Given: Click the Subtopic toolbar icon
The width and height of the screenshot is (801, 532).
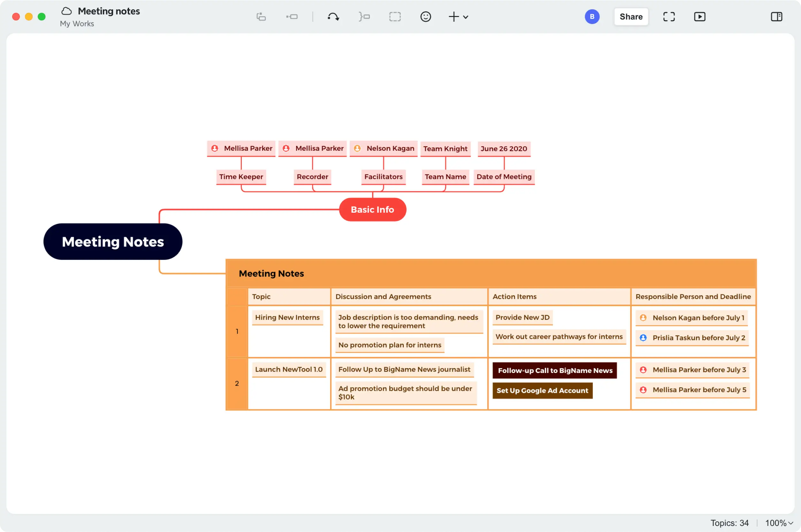Looking at the screenshot, I should click(292, 17).
